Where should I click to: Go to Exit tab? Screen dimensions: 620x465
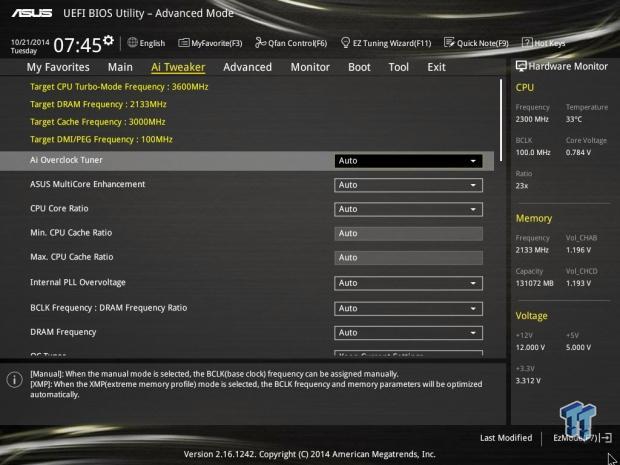pyautogui.click(x=437, y=67)
